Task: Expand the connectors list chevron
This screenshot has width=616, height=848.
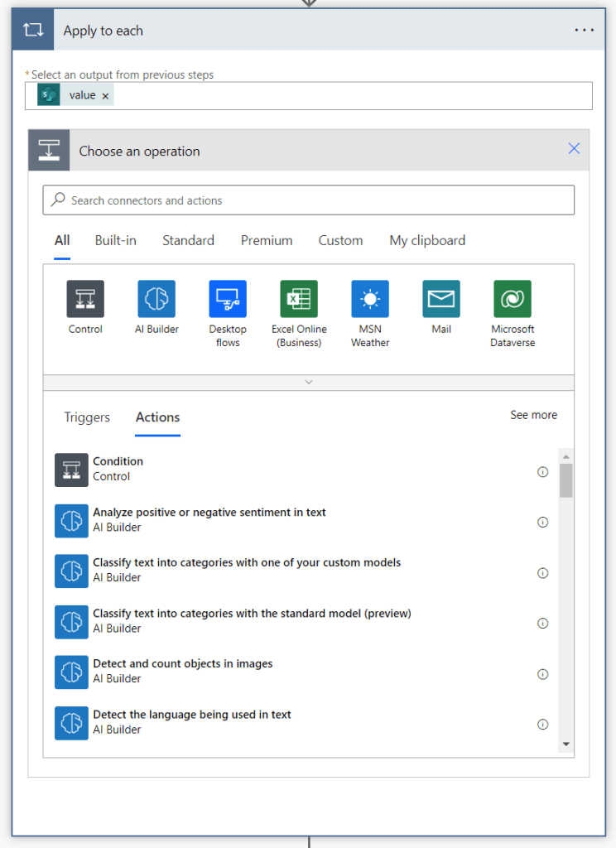Action: 309,383
